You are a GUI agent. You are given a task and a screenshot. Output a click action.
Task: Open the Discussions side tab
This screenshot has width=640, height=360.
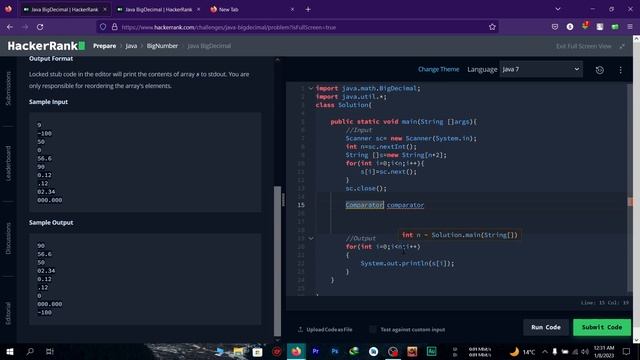8,238
